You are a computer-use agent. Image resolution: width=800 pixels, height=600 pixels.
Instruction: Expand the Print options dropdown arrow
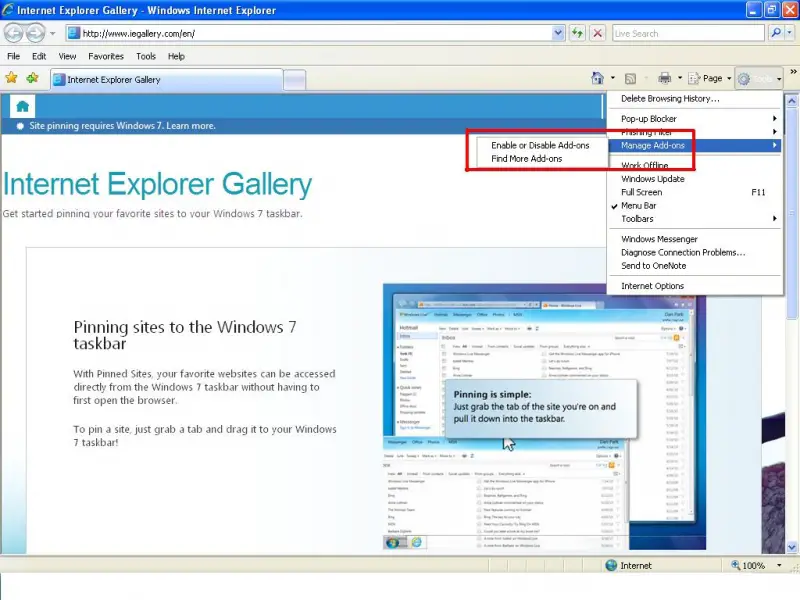pos(680,78)
